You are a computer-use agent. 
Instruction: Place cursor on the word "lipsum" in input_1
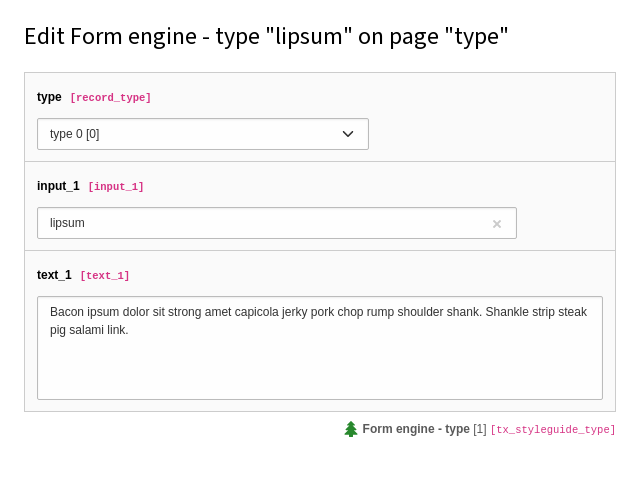click(x=67, y=223)
